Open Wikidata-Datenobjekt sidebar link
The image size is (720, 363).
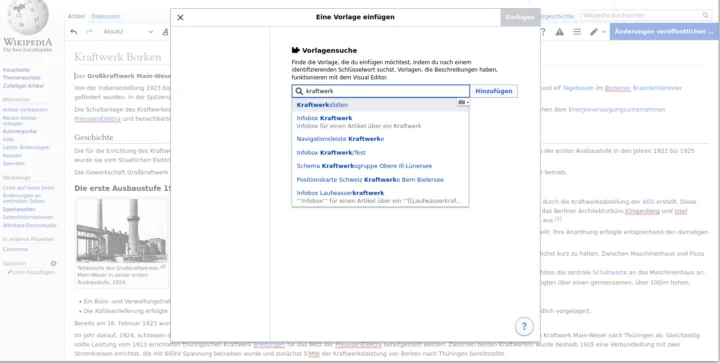tap(29, 225)
